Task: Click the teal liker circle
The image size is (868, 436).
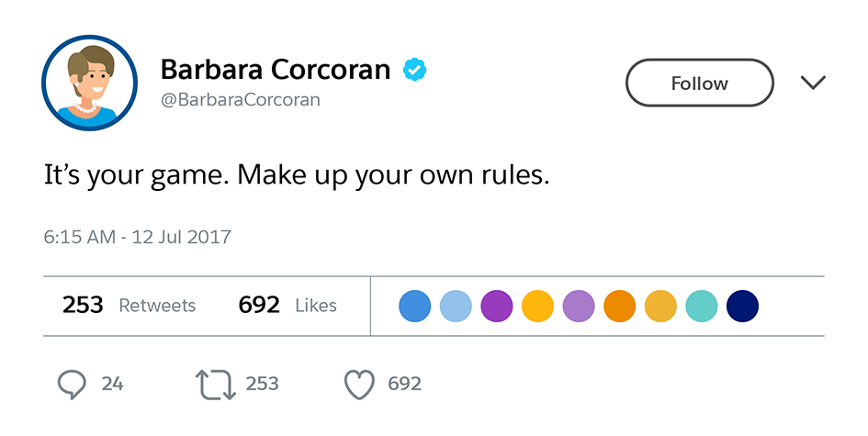Action: [701, 307]
